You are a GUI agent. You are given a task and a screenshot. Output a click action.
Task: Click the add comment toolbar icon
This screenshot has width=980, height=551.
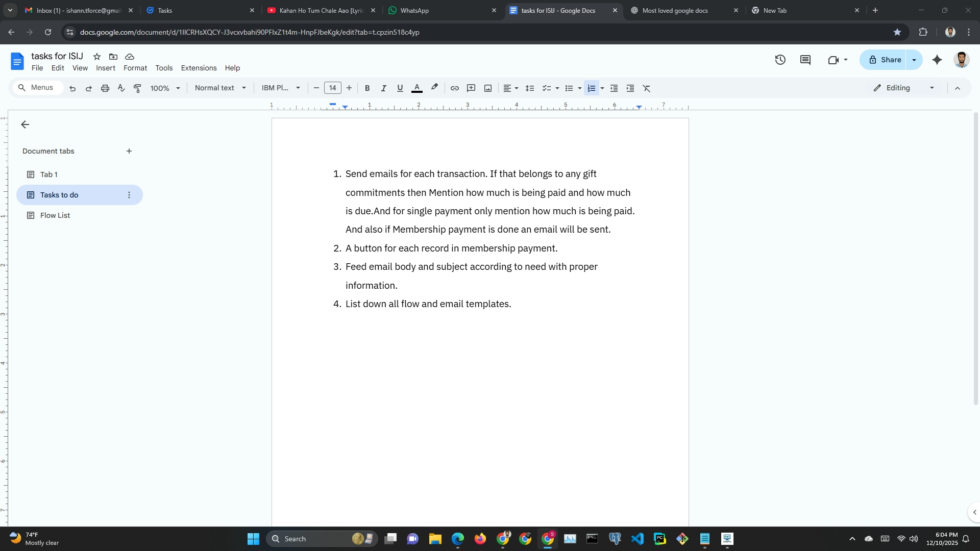(x=471, y=88)
